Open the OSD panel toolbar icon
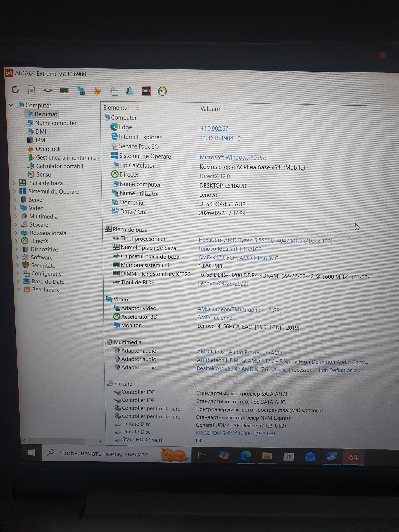The width and height of the screenshot is (399, 532). [146, 91]
